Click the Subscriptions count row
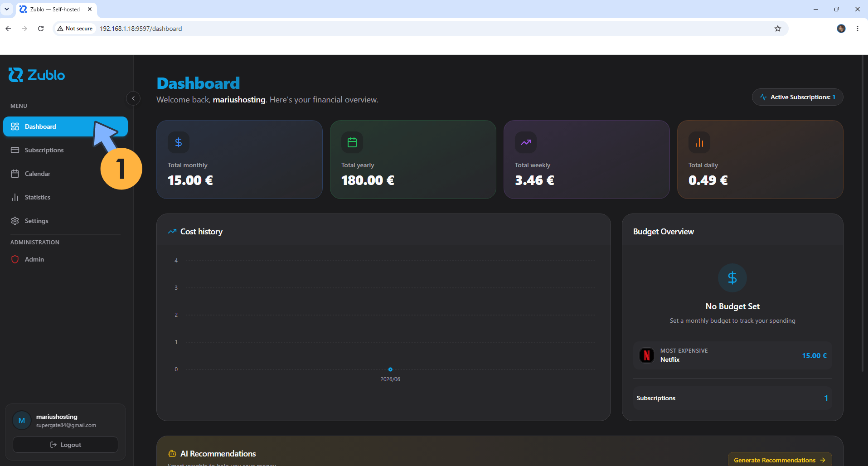This screenshot has width=868, height=466. tap(732, 398)
